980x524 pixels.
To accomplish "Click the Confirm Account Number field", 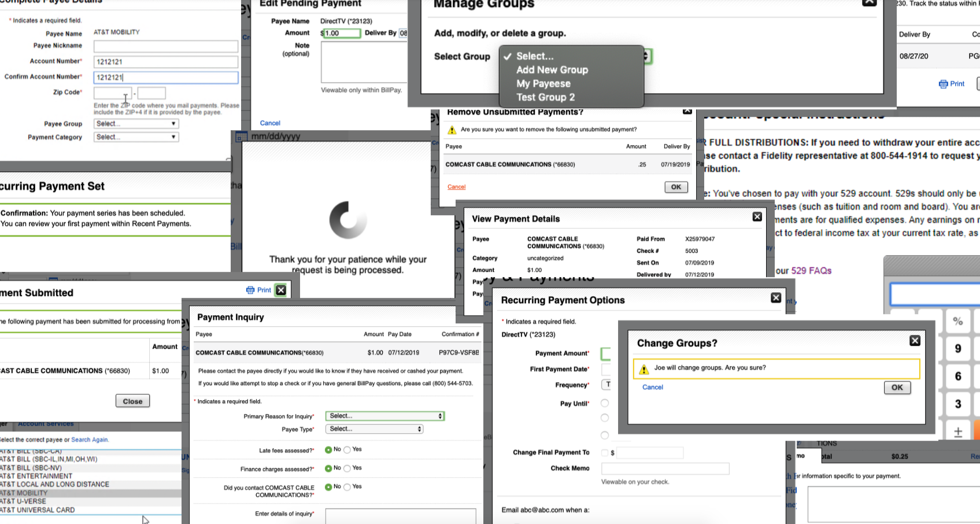I will pos(166,78).
